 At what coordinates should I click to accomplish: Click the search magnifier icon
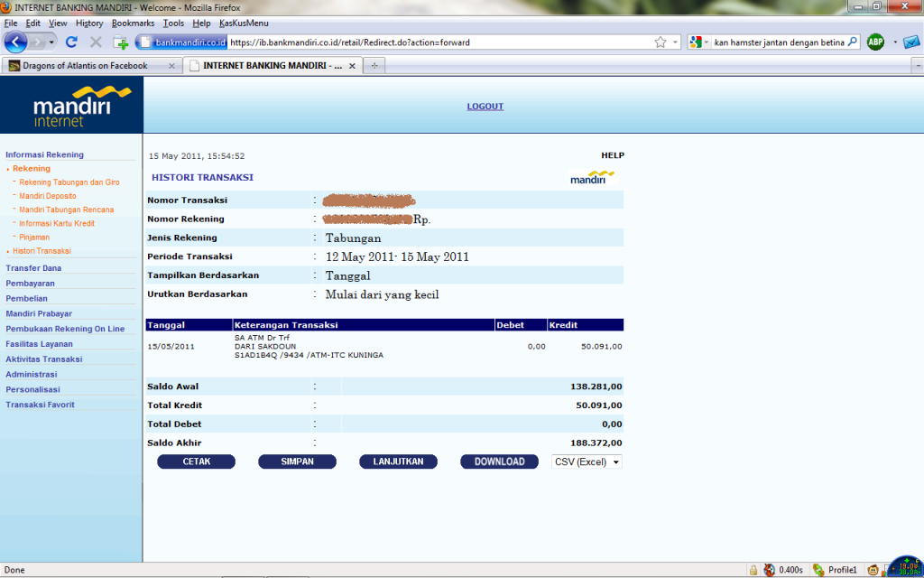pos(853,42)
